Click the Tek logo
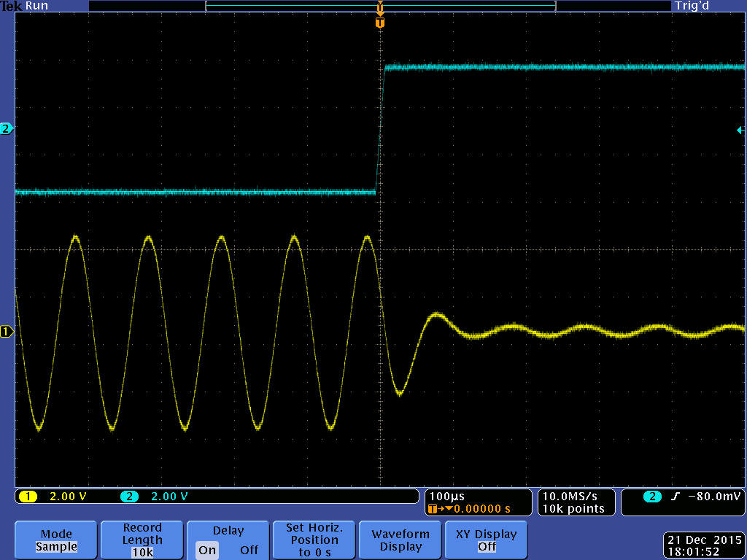Screen dimensions: 747x560 click(x=12, y=6)
